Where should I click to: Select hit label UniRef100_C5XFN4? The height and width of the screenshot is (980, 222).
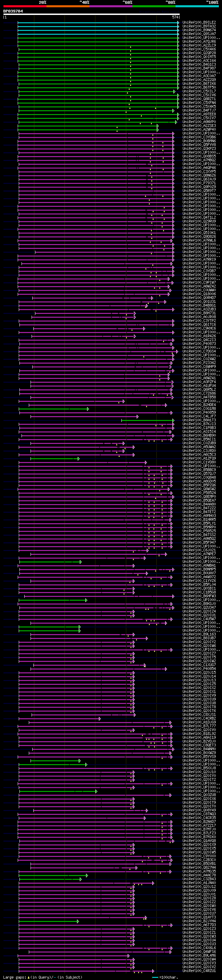click(x=199, y=103)
